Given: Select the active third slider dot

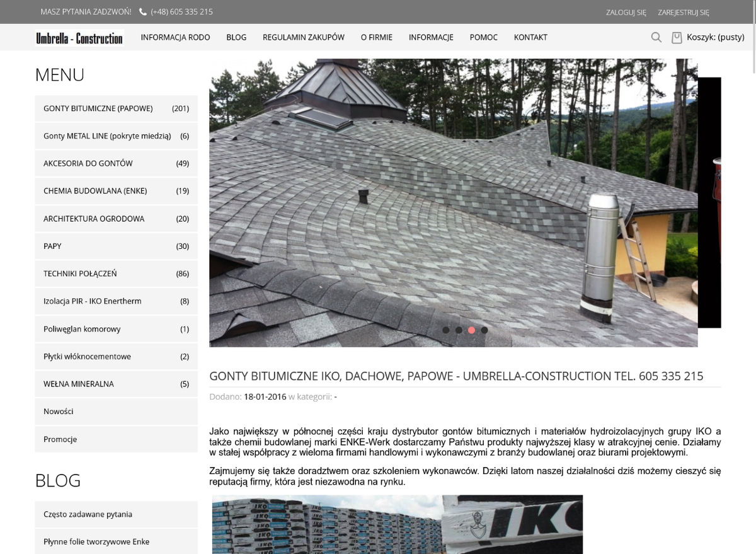Looking at the screenshot, I should 471,330.
